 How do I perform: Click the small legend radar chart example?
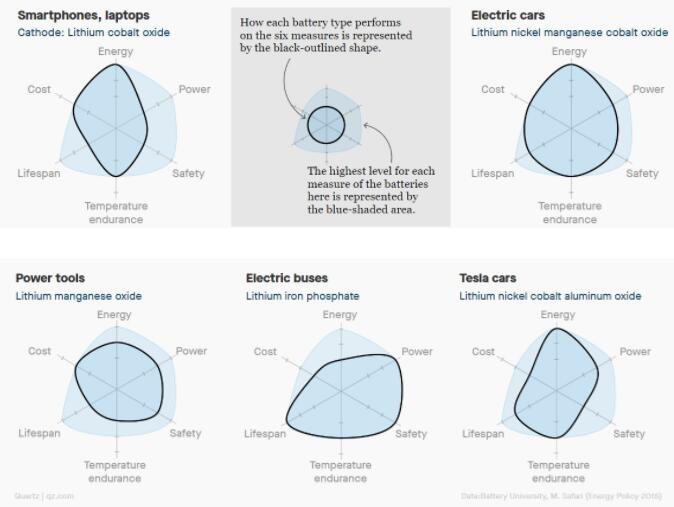(325, 126)
